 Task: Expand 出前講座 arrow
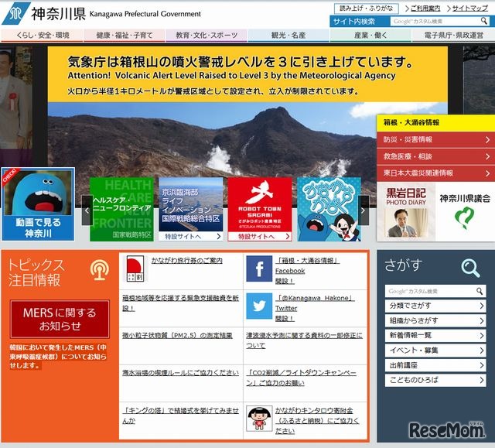[481, 365]
